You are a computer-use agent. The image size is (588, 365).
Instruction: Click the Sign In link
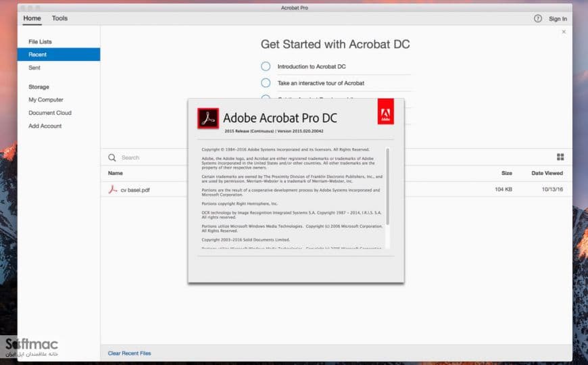[x=558, y=19]
